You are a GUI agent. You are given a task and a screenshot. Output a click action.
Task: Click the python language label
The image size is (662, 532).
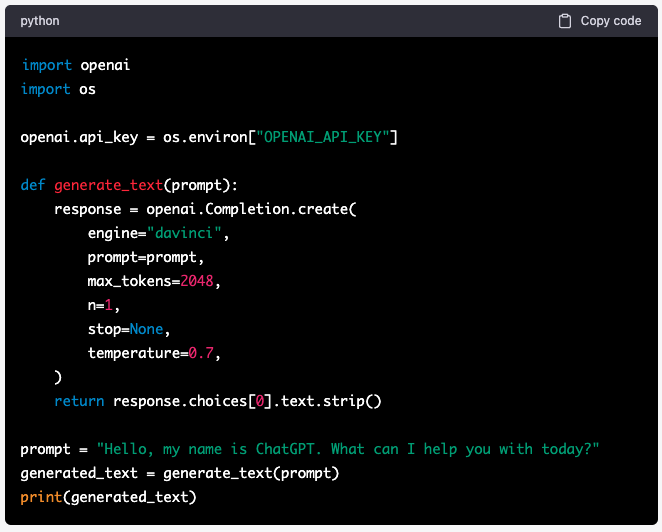tap(40, 21)
